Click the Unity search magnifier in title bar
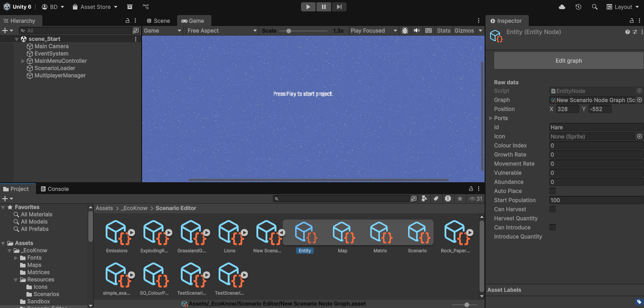Viewport: 644px width, 308px height. click(595, 7)
